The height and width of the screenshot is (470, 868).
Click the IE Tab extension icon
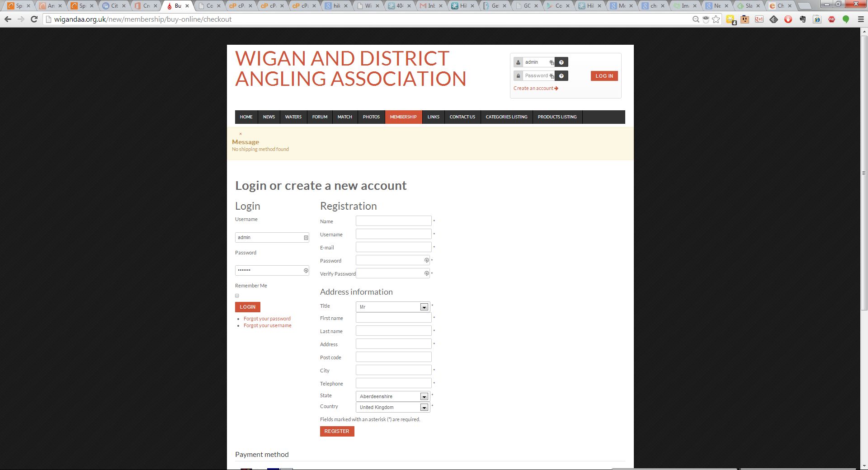pos(817,19)
